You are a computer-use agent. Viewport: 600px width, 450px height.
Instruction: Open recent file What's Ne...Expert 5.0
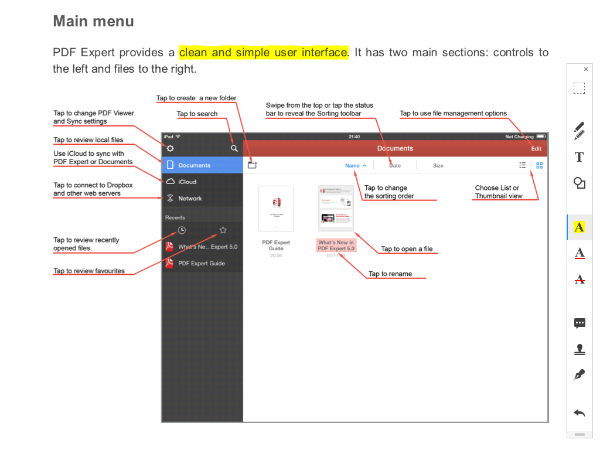coord(202,247)
